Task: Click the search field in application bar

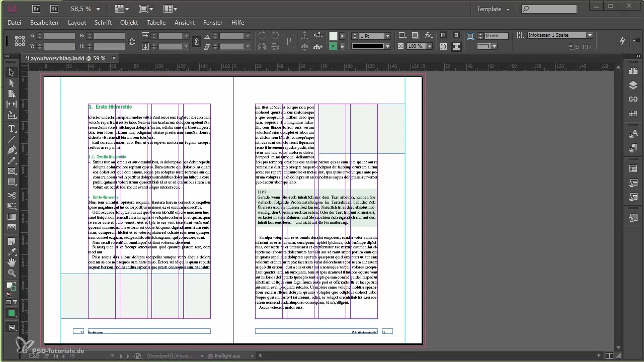Action: pyautogui.click(x=549, y=9)
